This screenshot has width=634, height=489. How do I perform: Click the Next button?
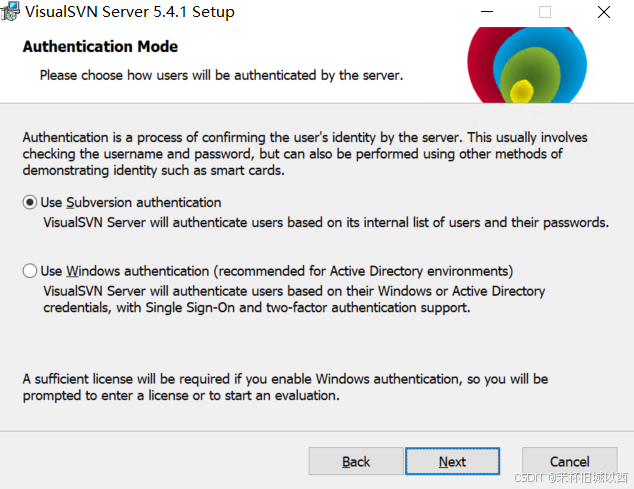[452, 461]
